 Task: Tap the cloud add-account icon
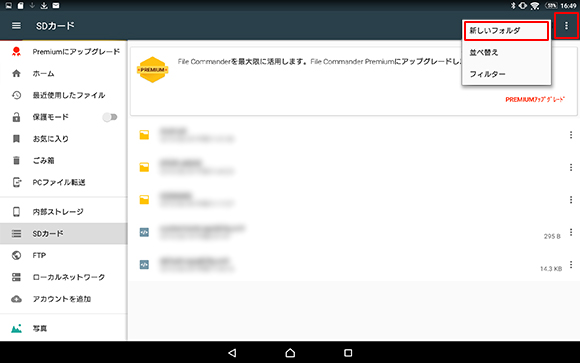(x=16, y=299)
